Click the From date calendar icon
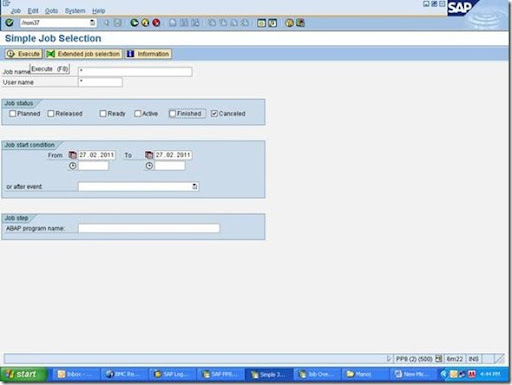 pyautogui.click(x=72, y=155)
